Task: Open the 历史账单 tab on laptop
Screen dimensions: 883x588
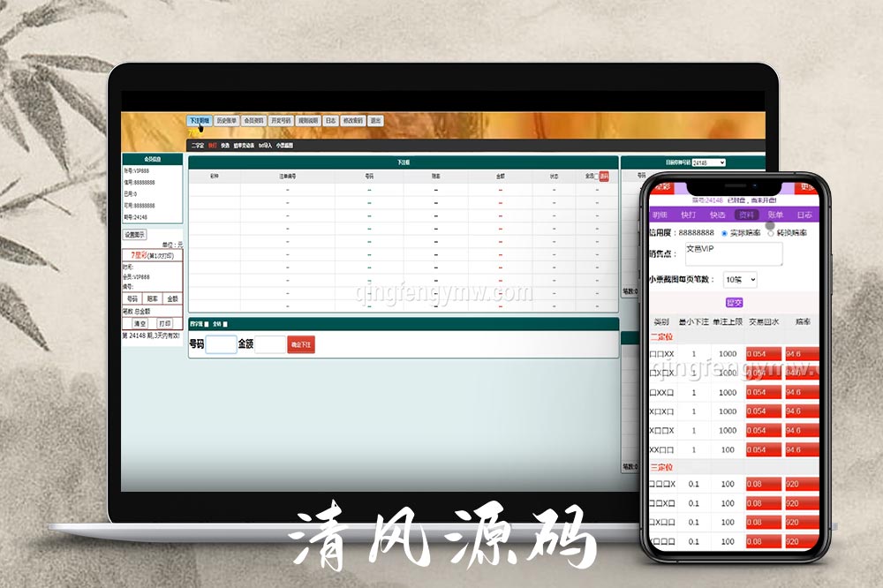Action: (x=226, y=121)
